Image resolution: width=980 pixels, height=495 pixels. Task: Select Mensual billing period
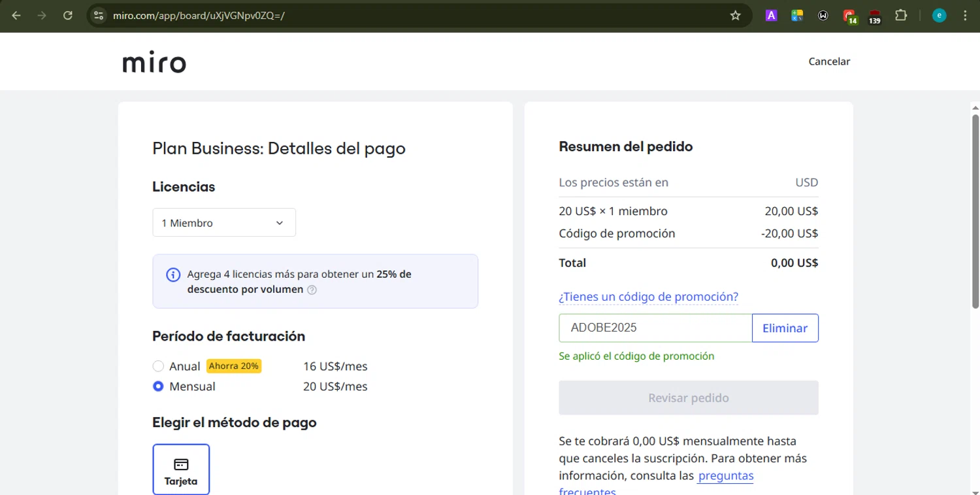pyautogui.click(x=158, y=386)
